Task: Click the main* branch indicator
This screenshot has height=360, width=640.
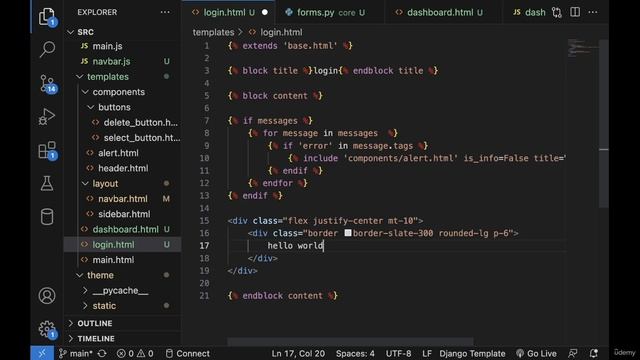Action: [x=76, y=353]
